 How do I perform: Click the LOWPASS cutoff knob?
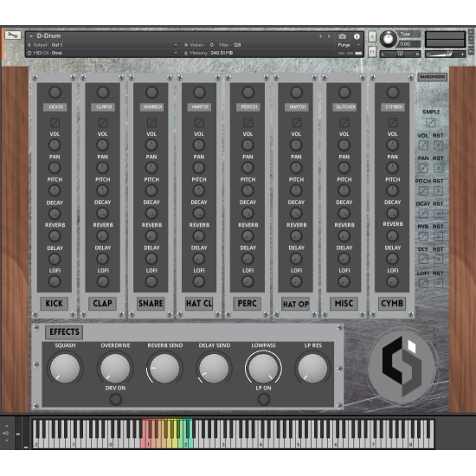point(263,368)
